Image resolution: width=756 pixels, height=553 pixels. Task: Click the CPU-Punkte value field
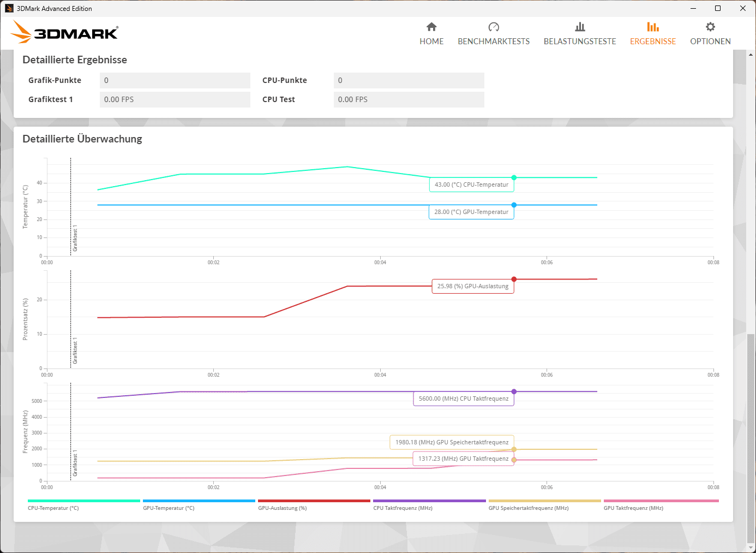point(409,80)
